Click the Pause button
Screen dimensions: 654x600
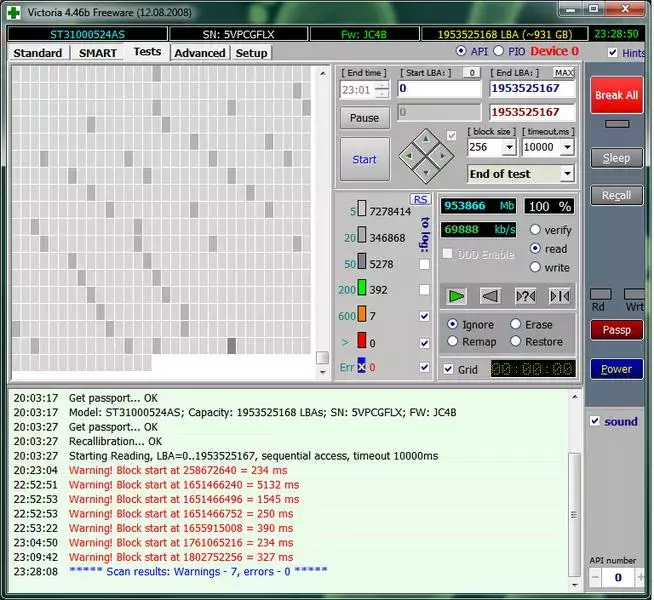coord(365,118)
